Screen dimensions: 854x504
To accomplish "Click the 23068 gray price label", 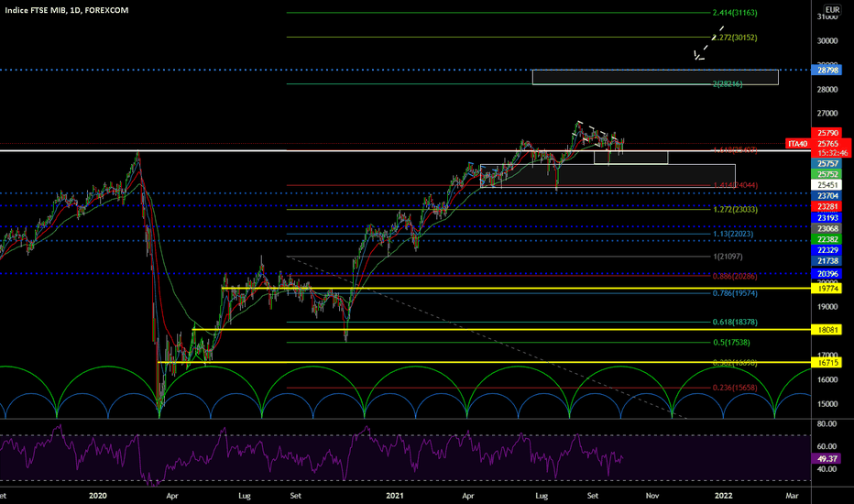I will (827, 229).
